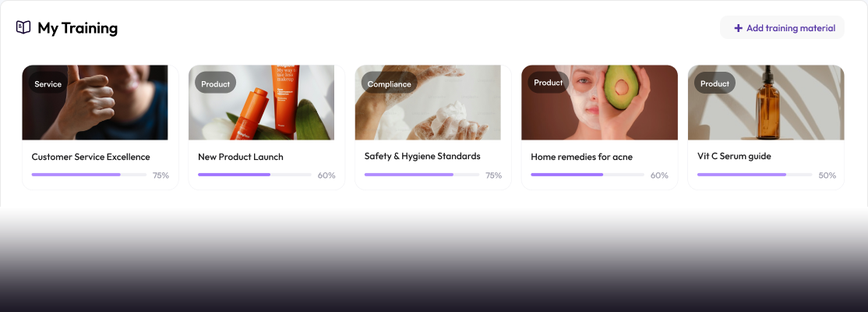
Task: Click Product tag on avocado face mask card
Action: [x=548, y=83]
